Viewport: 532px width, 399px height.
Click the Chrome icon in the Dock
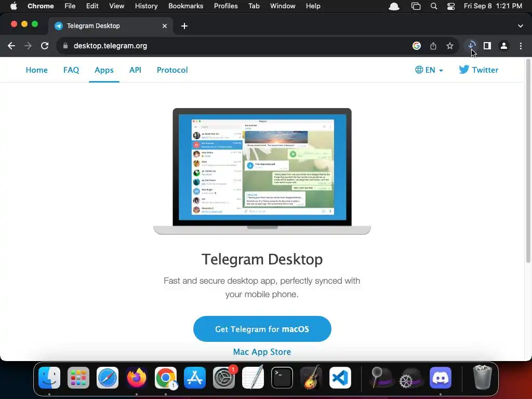pyautogui.click(x=166, y=378)
